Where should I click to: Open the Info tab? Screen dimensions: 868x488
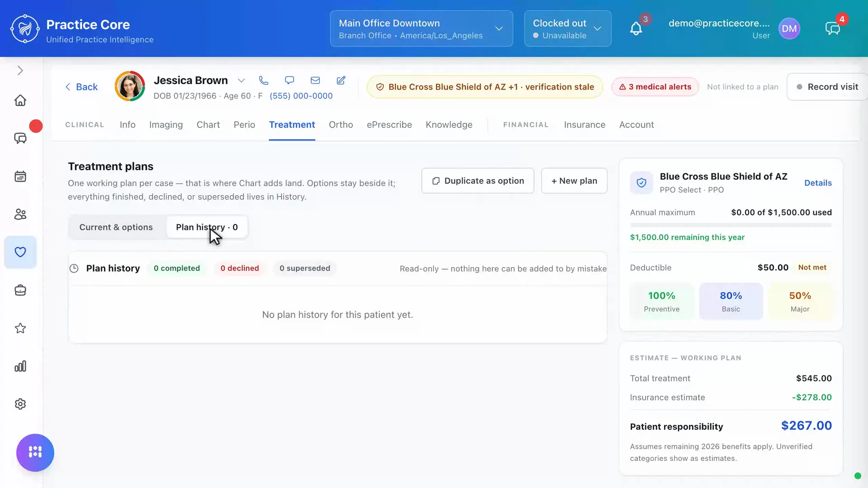127,125
